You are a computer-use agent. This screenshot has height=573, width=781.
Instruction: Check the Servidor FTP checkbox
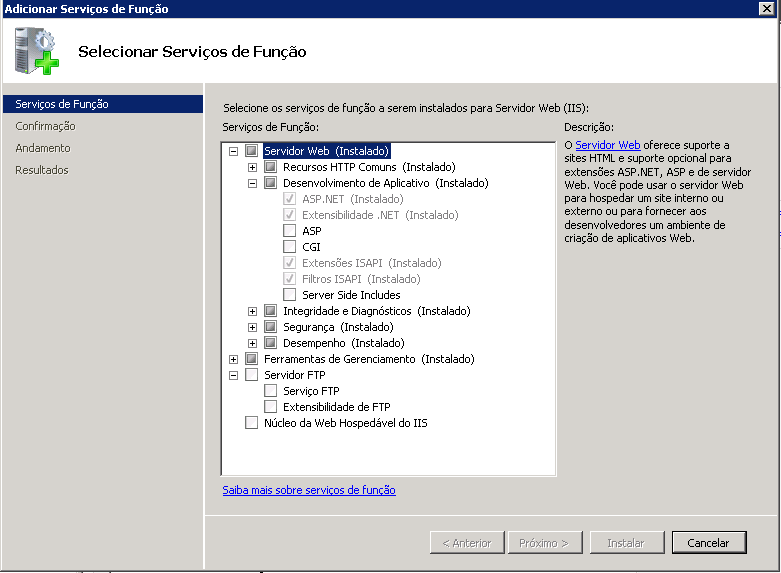251,375
